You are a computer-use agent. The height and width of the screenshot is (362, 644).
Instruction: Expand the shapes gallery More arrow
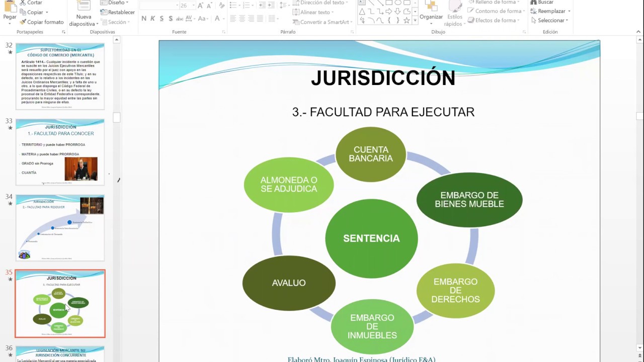(415, 21)
